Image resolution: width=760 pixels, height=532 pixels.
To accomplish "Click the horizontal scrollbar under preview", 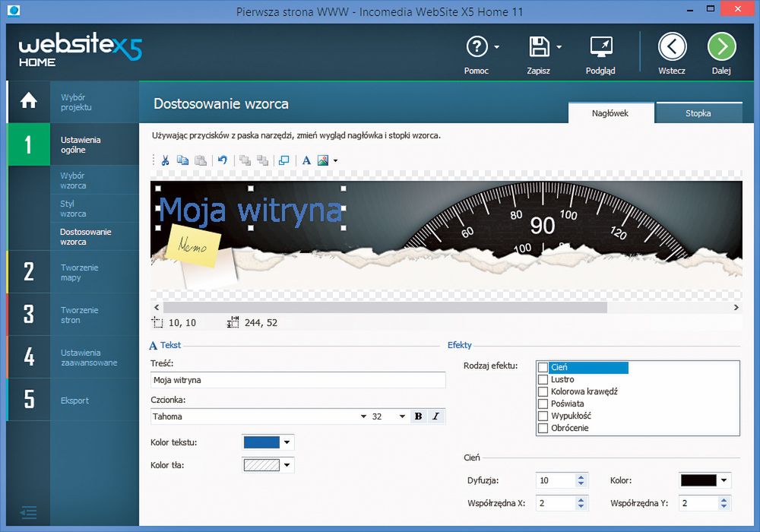I will click(385, 307).
